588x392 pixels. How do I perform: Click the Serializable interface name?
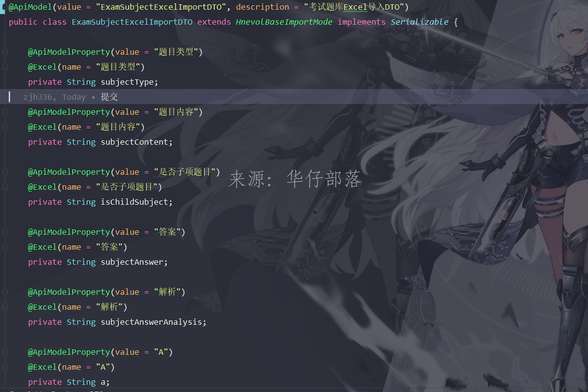[419, 22]
